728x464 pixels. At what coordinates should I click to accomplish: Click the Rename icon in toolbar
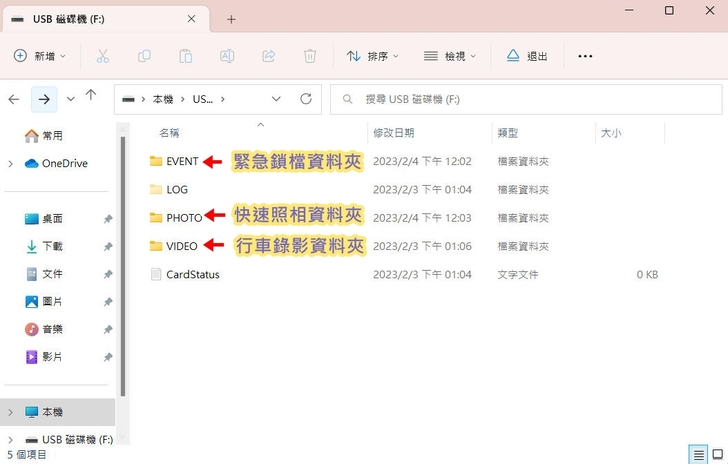tap(227, 56)
